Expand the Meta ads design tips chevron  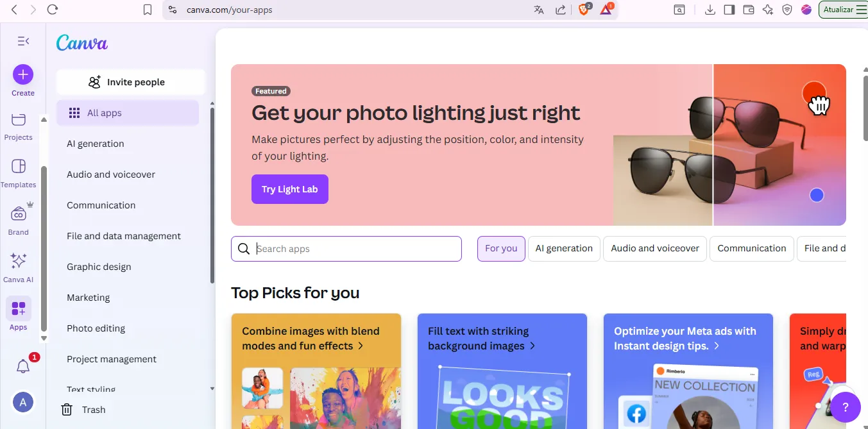pos(717,346)
